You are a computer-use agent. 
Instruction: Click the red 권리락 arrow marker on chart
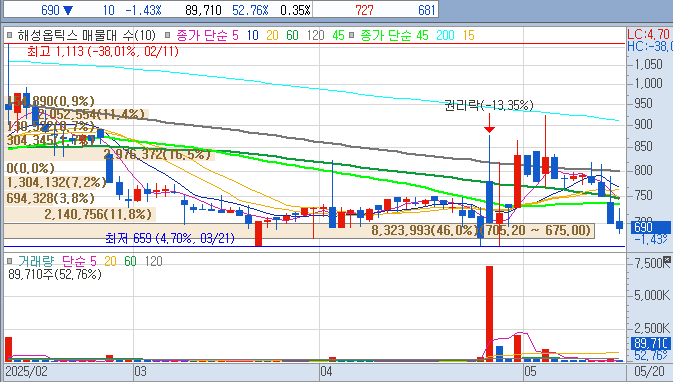489,123
